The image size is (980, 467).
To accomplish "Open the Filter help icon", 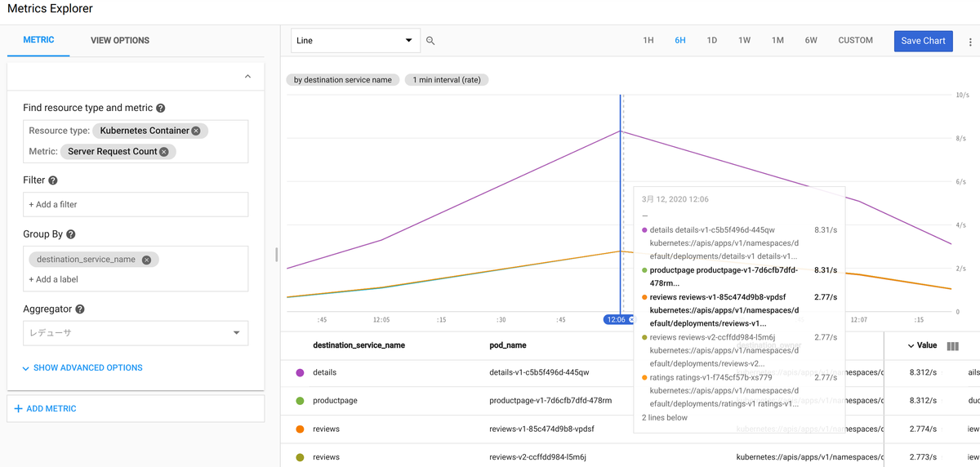I will pyautogui.click(x=53, y=180).
